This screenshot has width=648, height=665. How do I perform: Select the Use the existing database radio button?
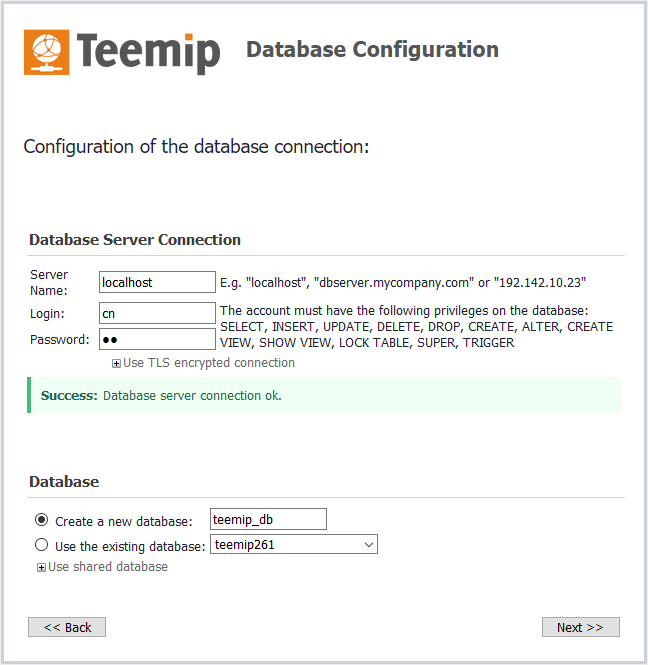tap(41, 545)
